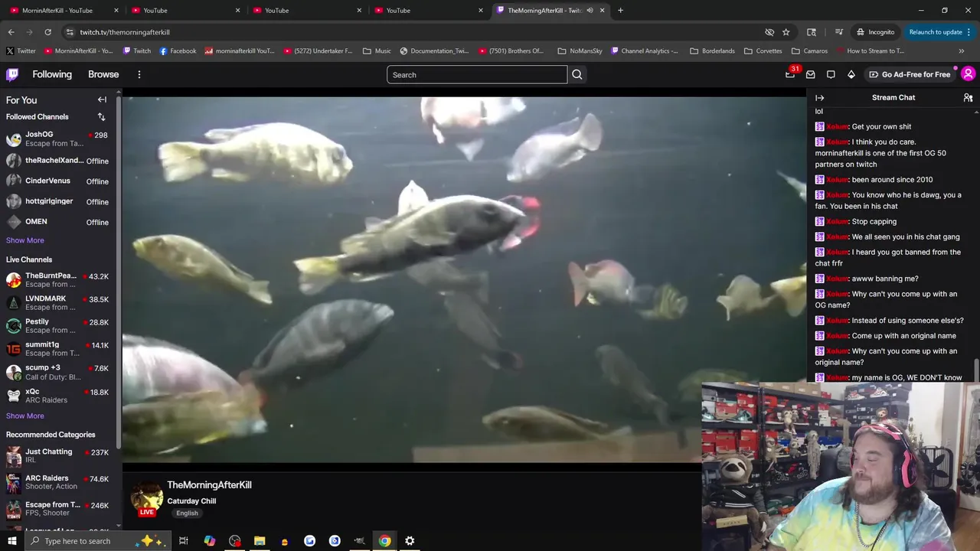
Task: Open JoshOG followed channel
Action: 57,139
